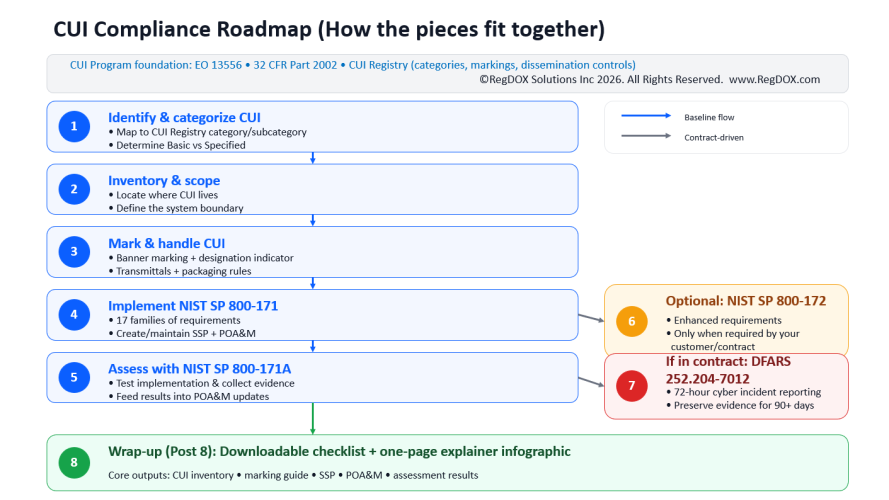Image resolution: width=889 pixels, height=500 pixels.
Task: Click the red step 7 circle
Action: 632,386
